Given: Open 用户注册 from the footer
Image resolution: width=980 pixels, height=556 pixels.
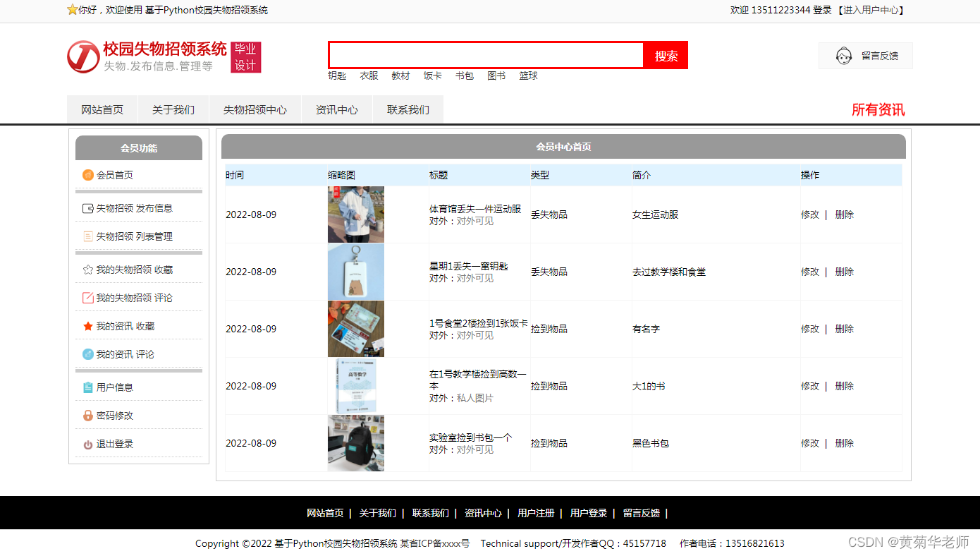Looking at the screenshot, I should click(x=536, y=513).
